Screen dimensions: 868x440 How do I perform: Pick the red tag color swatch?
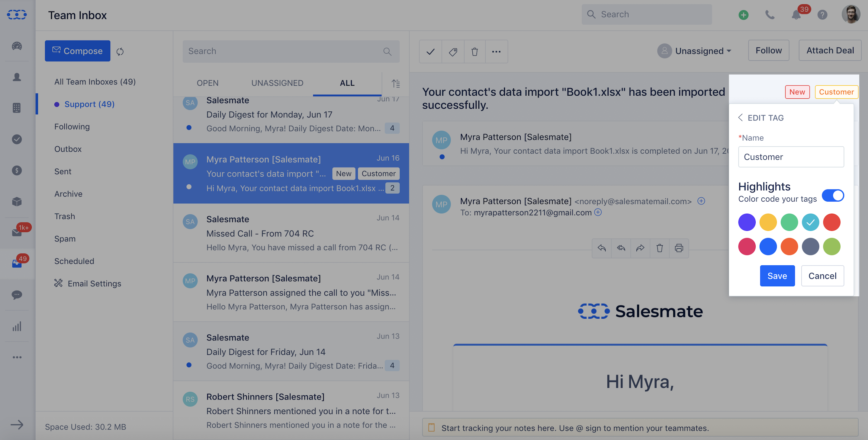832,222
